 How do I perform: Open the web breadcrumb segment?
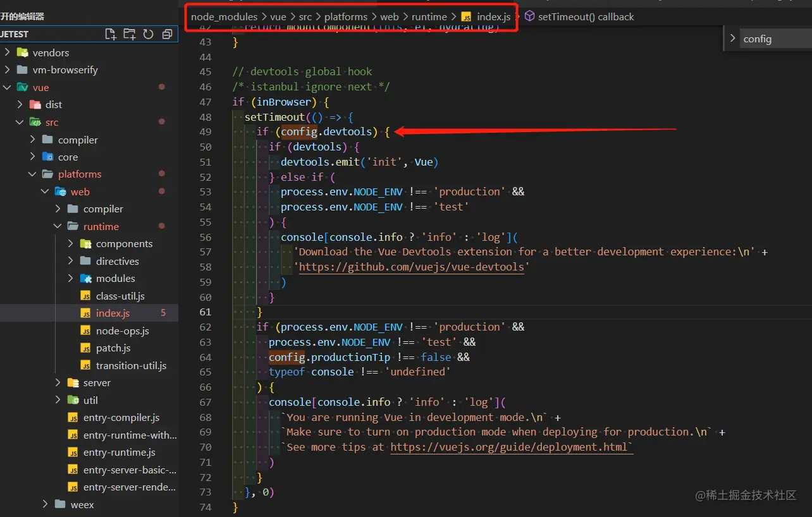tap(390, 17)
